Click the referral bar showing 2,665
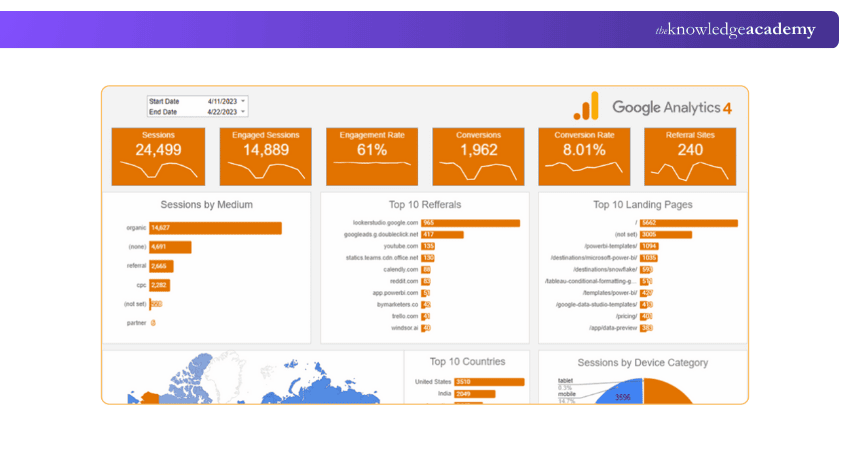Image resolution: width=850 pixels, height=450 pixels. [x=162, y=266]
